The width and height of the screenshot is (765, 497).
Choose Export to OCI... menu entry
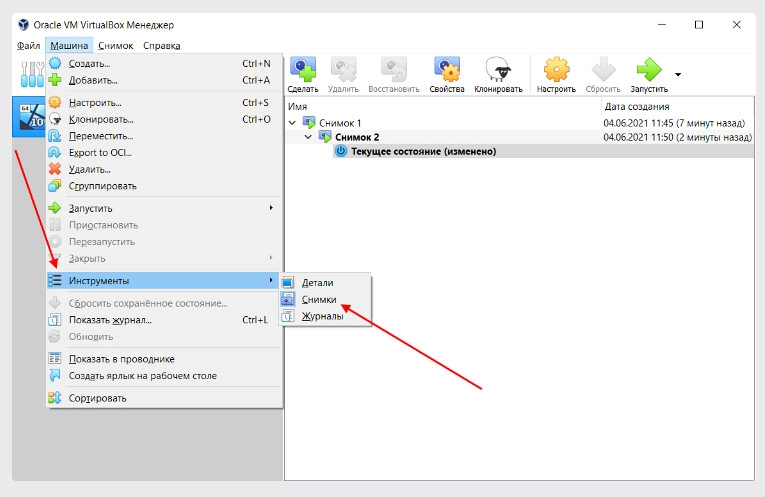(x=164, y=152)
